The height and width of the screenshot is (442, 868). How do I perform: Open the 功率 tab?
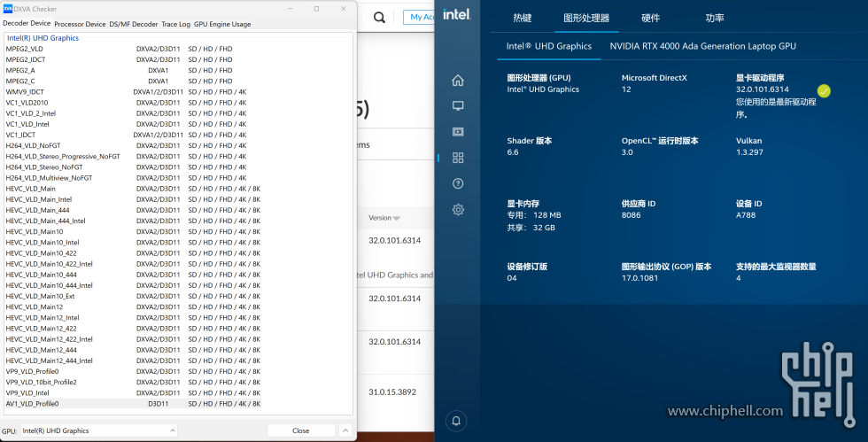(715, 18)
